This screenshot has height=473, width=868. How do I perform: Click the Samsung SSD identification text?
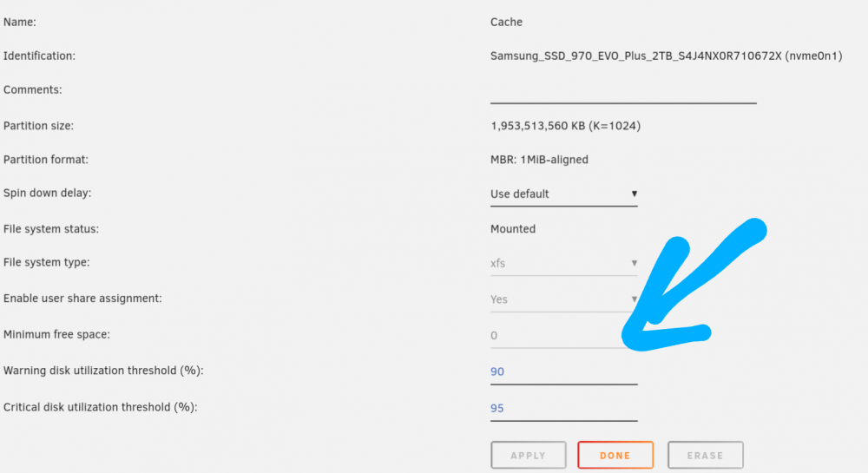coord(666,56)
